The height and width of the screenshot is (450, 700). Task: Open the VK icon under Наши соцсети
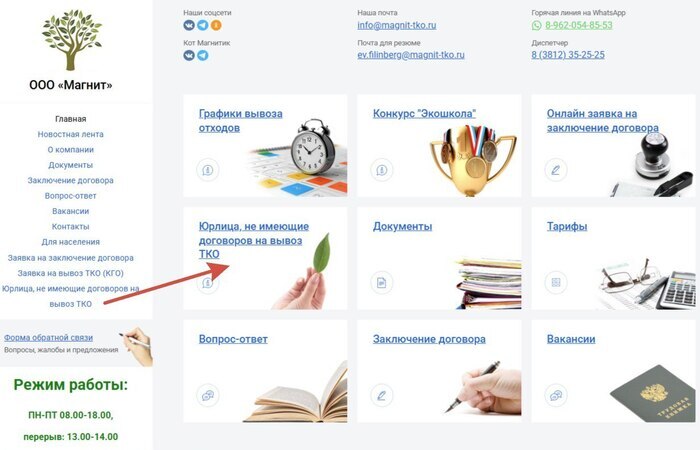189,25
